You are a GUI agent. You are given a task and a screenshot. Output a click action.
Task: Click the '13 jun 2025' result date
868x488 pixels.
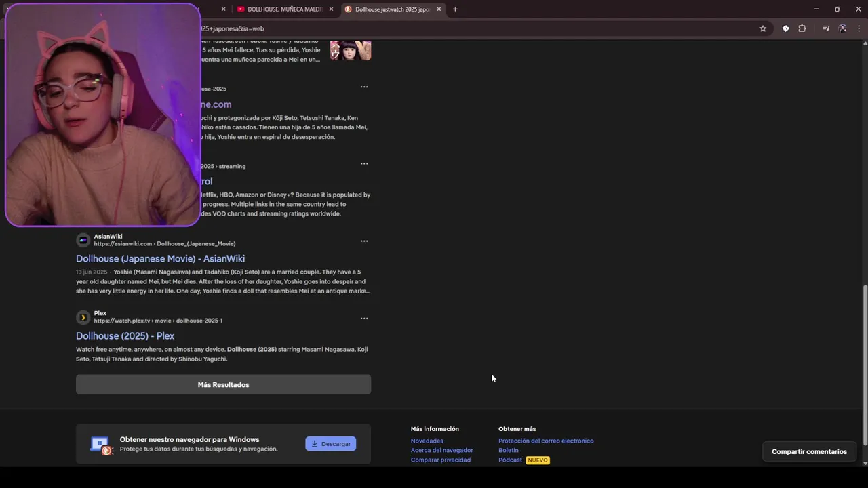(92, 272)
